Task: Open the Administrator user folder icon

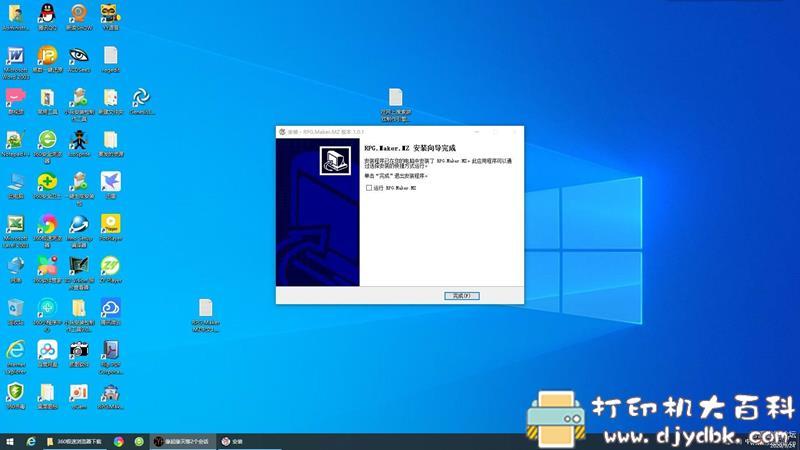Action: 16,16
